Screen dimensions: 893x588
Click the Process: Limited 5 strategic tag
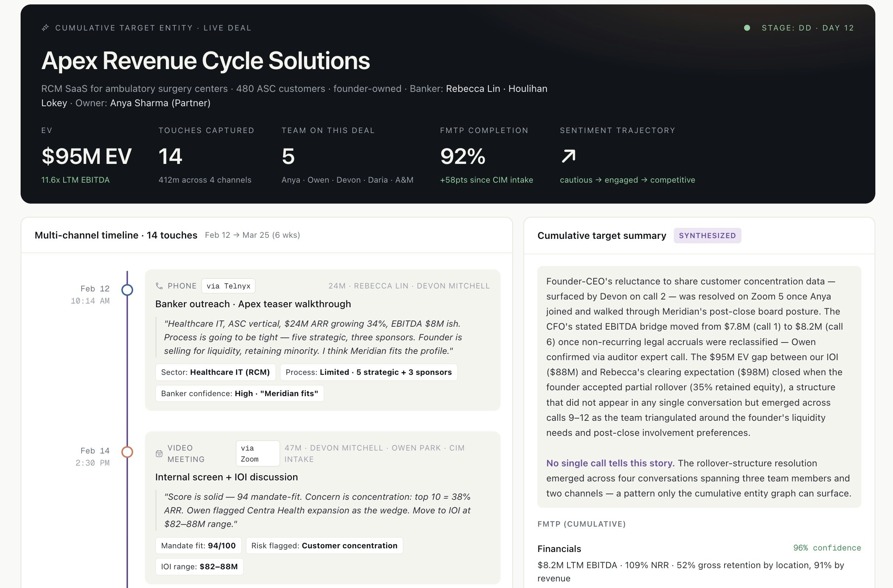click(369, 372)
